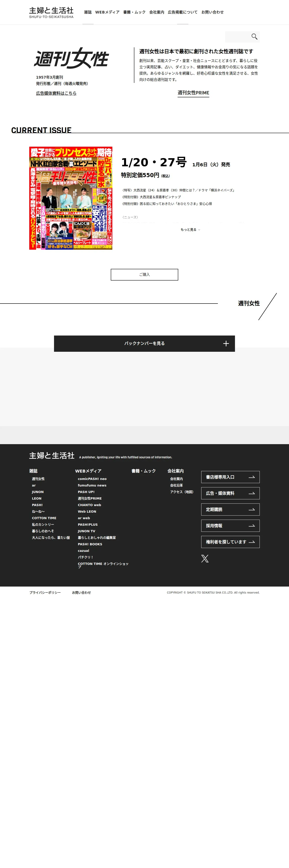Open the ね〜ね〜 footer link
The width and height of the screenshot is (289, 868).
tap(38, 511)
